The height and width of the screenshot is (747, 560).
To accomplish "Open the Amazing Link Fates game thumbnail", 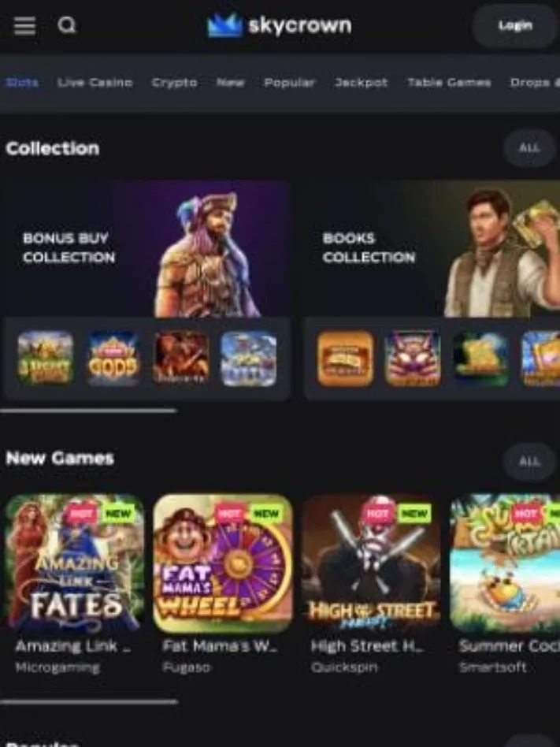I will coord(74,563).
